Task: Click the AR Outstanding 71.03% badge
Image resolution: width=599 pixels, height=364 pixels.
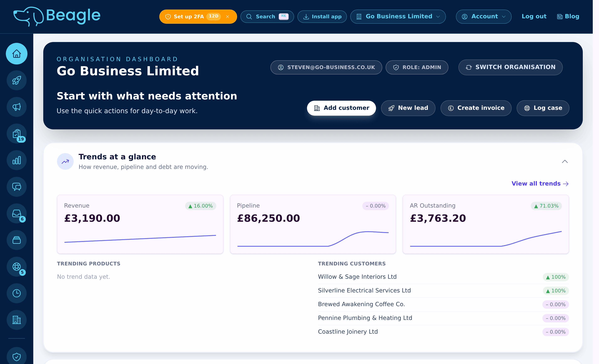Action: tap(546, 206)
